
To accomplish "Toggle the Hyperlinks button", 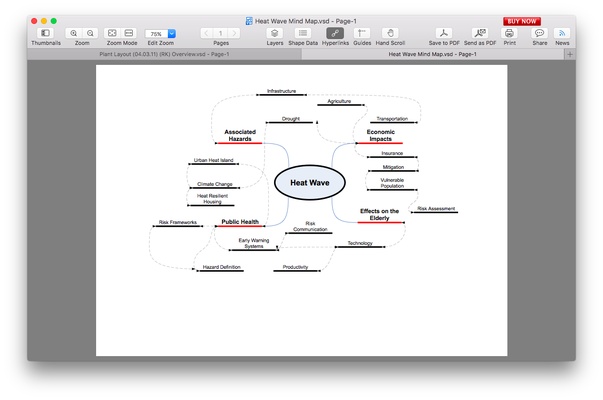I will (x=335, y=33).
